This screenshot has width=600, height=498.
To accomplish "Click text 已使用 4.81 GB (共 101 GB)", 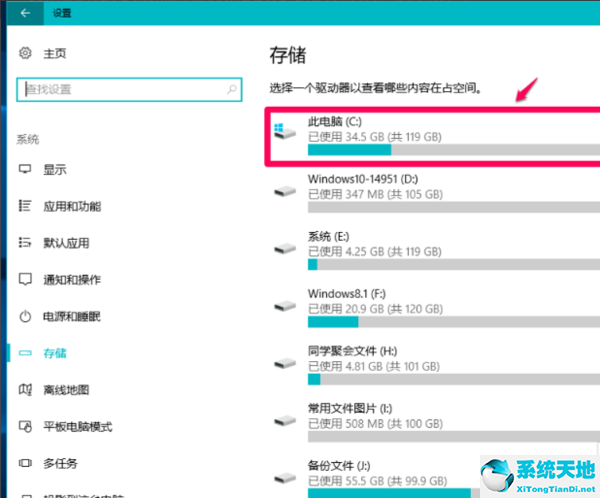I will click(x=374, y=366).
